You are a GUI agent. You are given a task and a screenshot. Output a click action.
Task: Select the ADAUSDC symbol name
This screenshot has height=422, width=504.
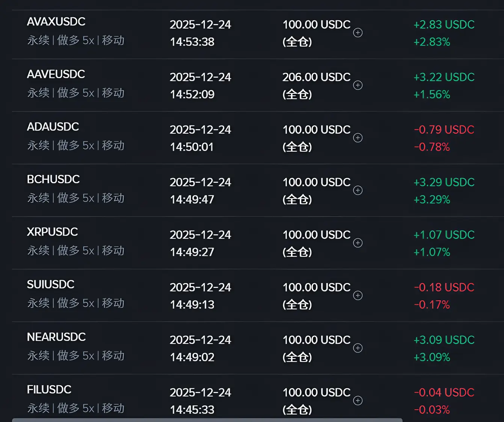click(x=53, y=127)
